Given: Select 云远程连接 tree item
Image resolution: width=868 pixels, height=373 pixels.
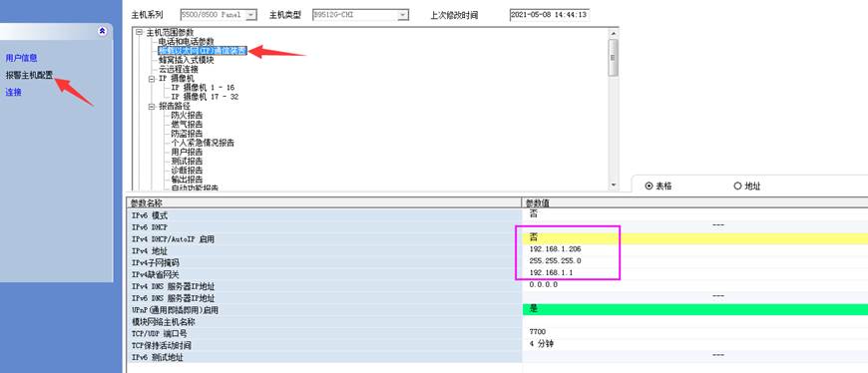Looking at the screenshot, I should (x=179, y=69).
